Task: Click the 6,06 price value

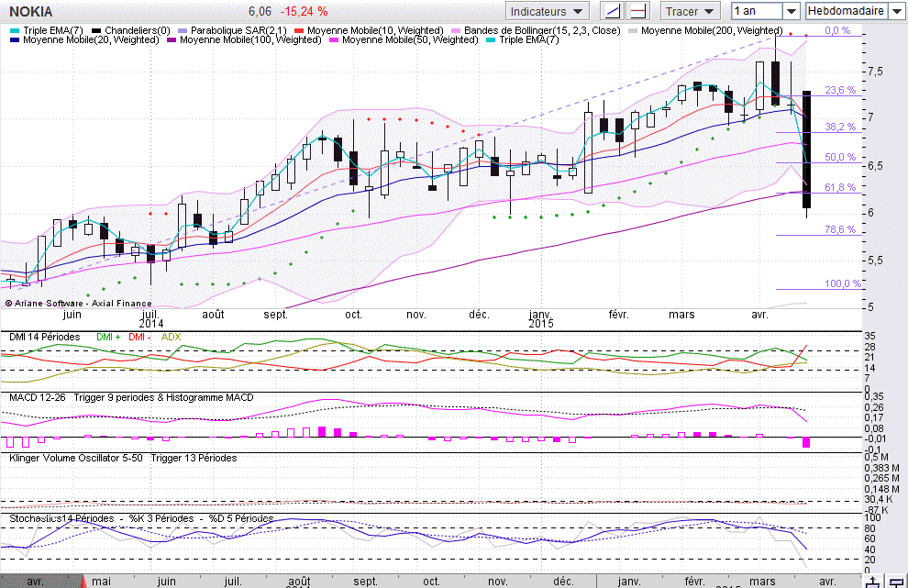Action: click(260, 12)
